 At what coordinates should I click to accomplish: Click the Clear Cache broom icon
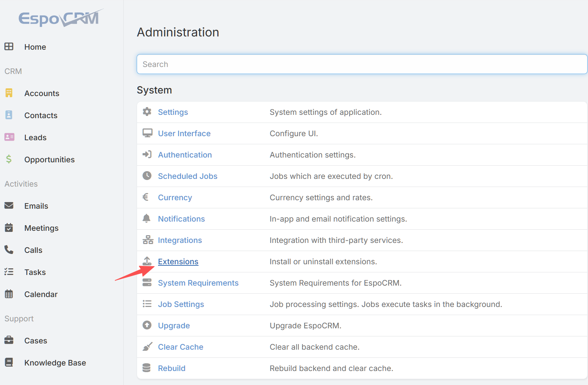[x=147, y=346]
